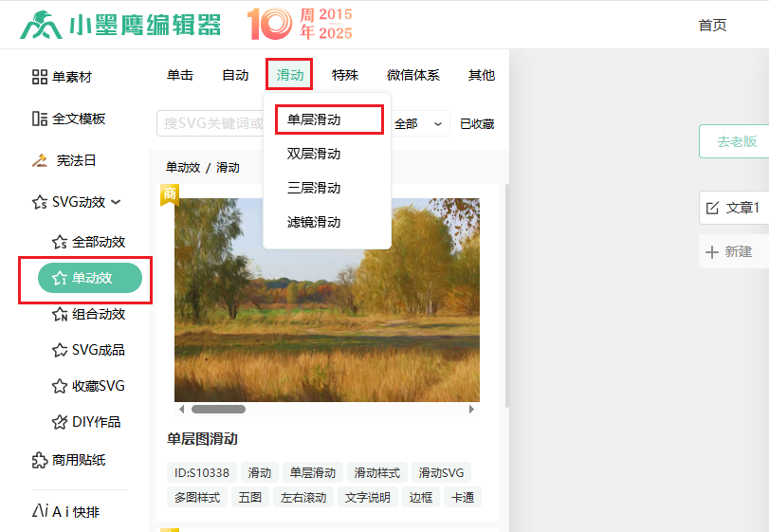
Task: Click the 滑动SVG tag
Action: pos(441,472)
